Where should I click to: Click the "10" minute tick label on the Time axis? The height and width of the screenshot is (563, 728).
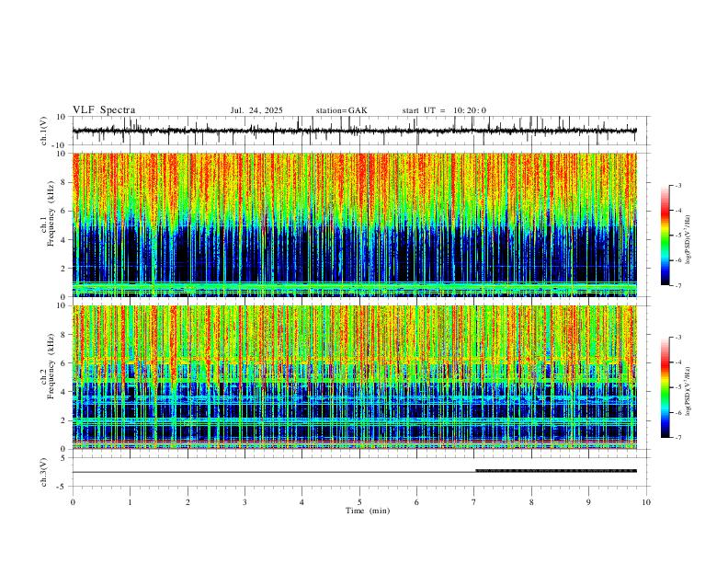pyautogui.click(x=646, y=502)
